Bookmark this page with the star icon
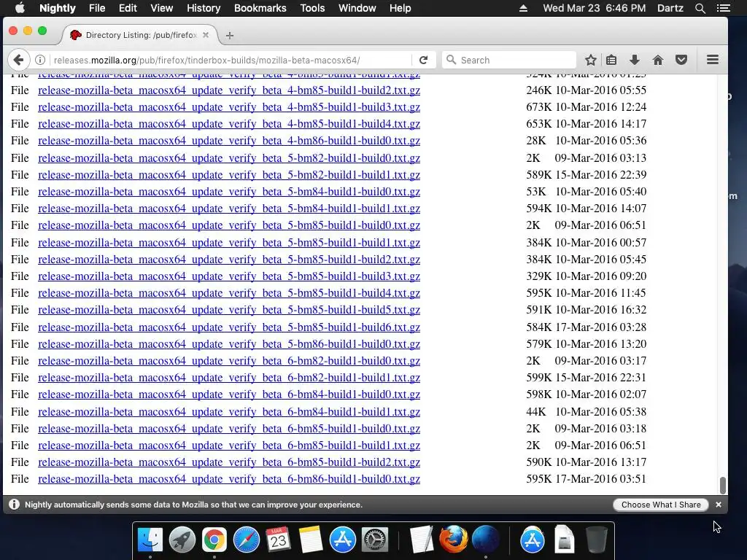Viewport: 747px width, 560px height. pos(591,60)
